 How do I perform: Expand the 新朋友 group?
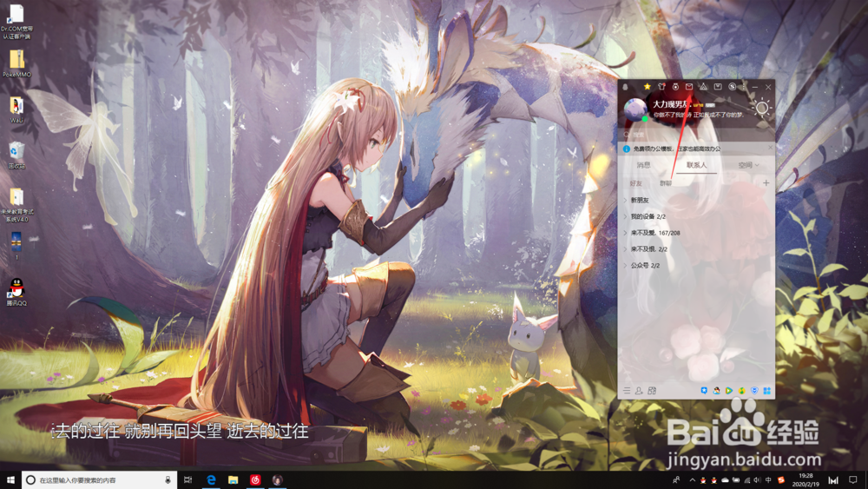[x=696, y=200]
